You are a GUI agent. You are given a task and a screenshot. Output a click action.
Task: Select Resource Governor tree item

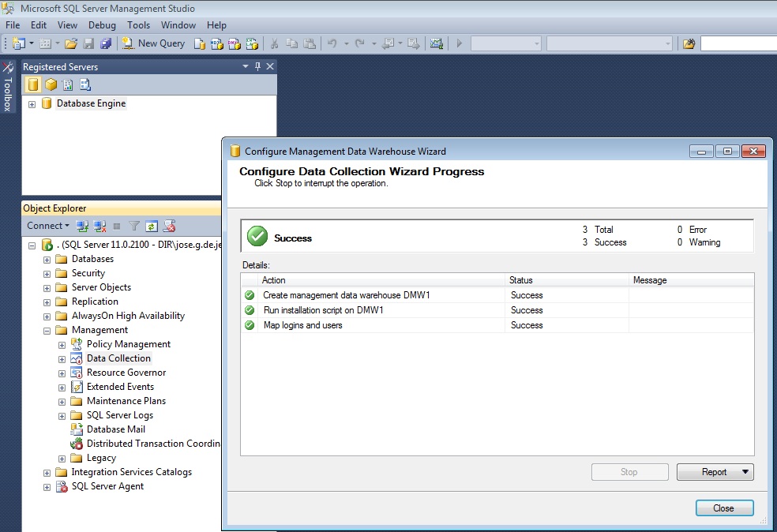point(126,373)
